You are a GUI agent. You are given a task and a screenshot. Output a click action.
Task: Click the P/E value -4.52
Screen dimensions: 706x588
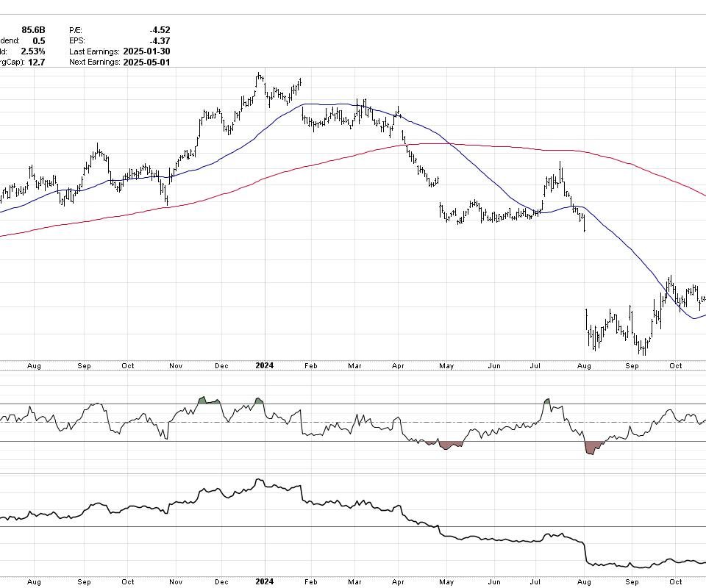159,30
